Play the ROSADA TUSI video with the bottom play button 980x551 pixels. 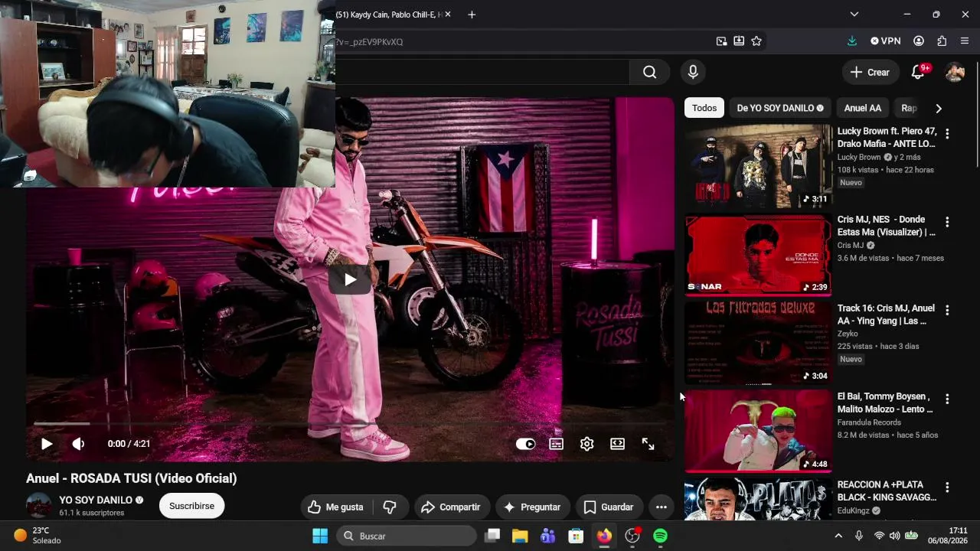click(47, 444)
